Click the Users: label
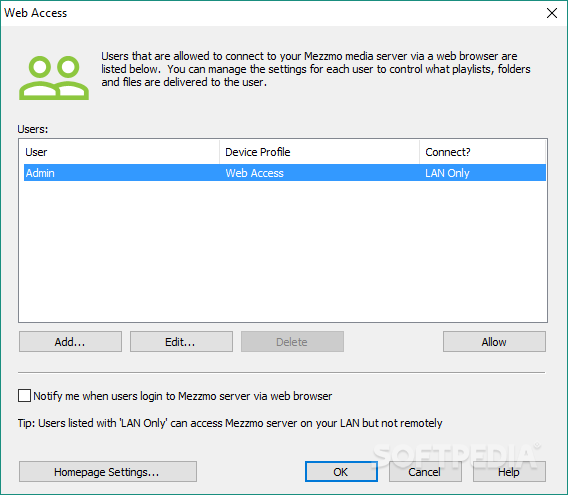 pyautogui.click(x=33, y=129)
